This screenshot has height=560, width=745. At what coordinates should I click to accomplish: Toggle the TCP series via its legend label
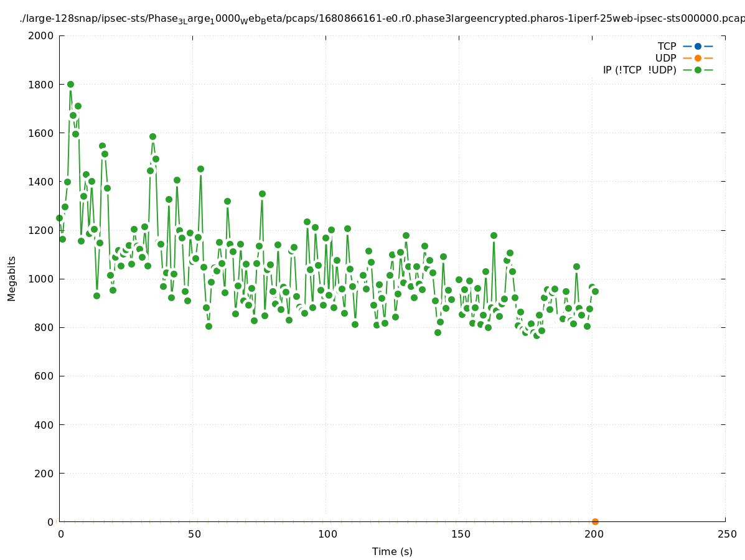[667, 46]
